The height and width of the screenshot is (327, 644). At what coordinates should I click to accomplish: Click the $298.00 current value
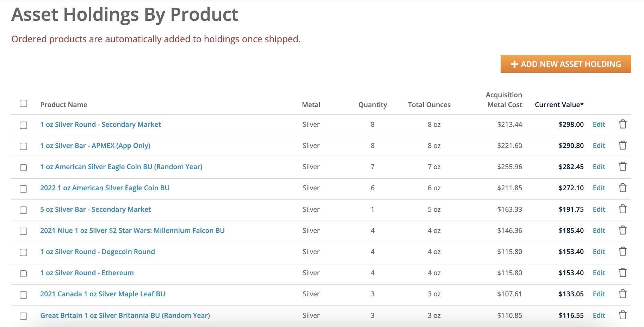point(571,124)
